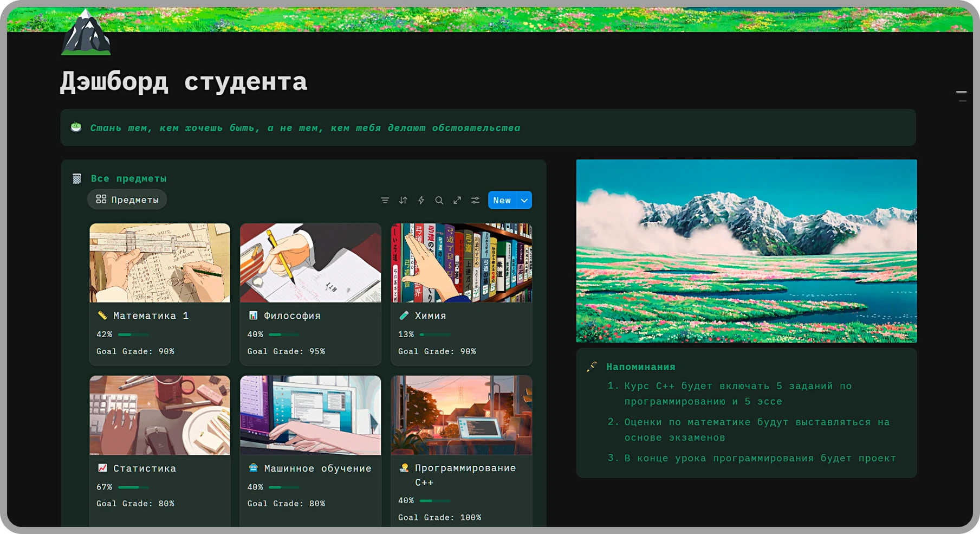Screen dimensions: 980x534
Task: Open view settings sliders icon
Action: (x=475, y=200)
